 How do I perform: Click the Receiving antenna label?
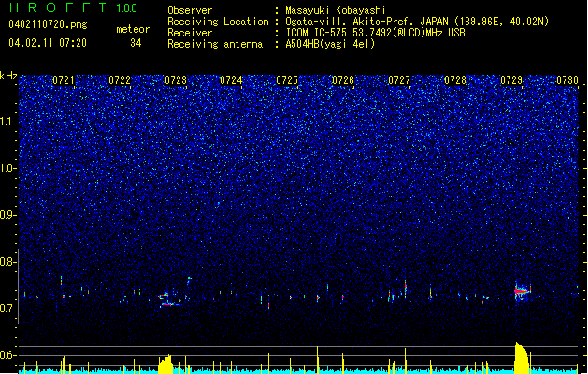click(215, 44)
